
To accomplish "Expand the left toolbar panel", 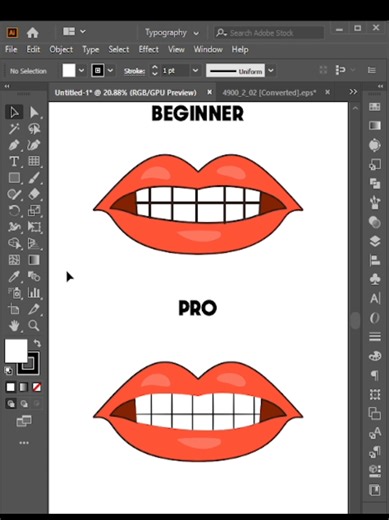I will point(7,86).
